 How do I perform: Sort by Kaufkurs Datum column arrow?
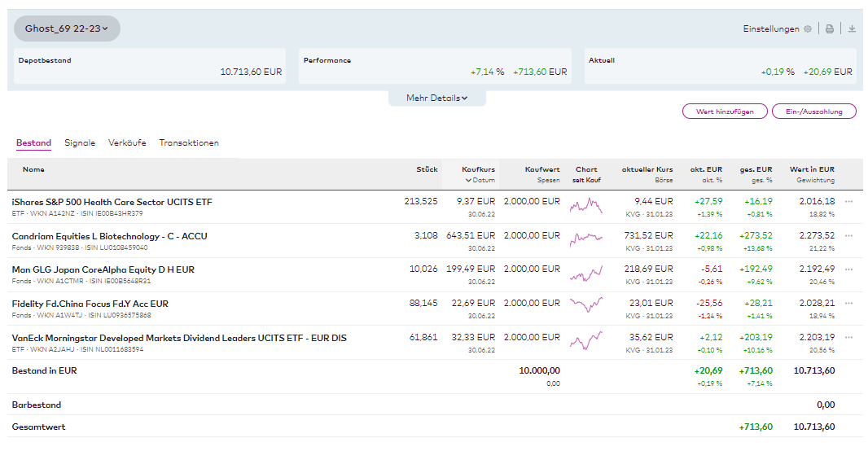click(x=468, y=180)
